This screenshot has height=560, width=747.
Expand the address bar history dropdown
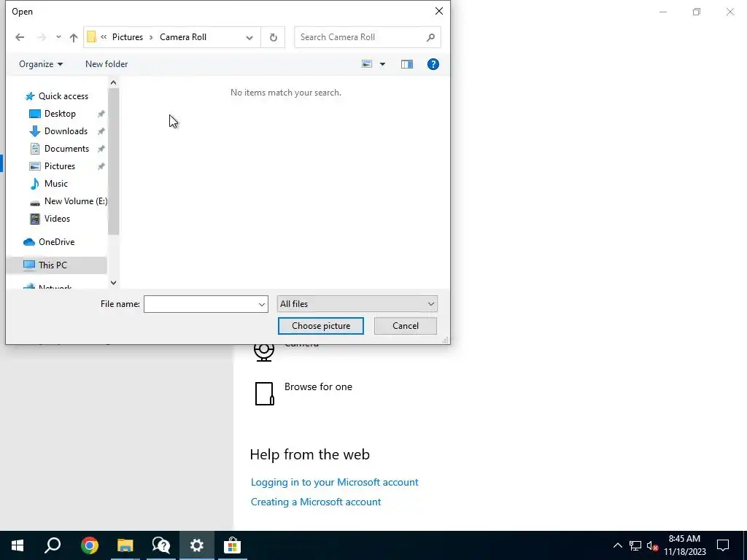(x=249, y=37)
